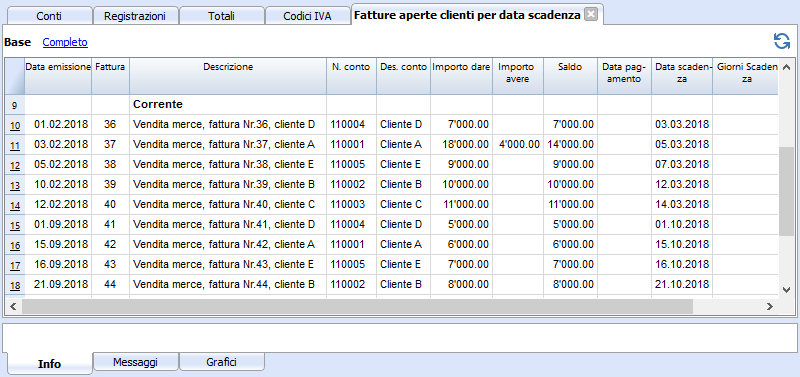Screen dimensions: 800x377
Task: Close the Fatture aperte clienti tab
Action: [590, 15]
